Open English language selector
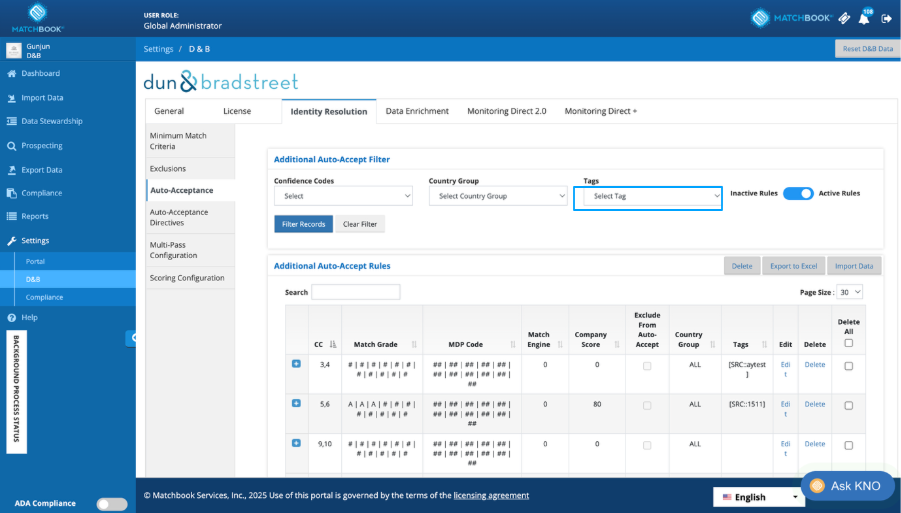This screenshot has width=901, height=513. pos(759,497)
